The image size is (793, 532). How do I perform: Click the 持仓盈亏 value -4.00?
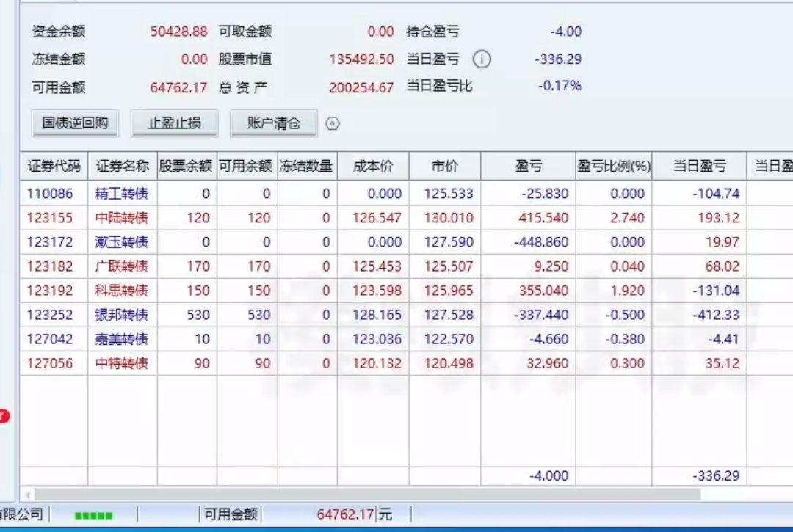566,32
